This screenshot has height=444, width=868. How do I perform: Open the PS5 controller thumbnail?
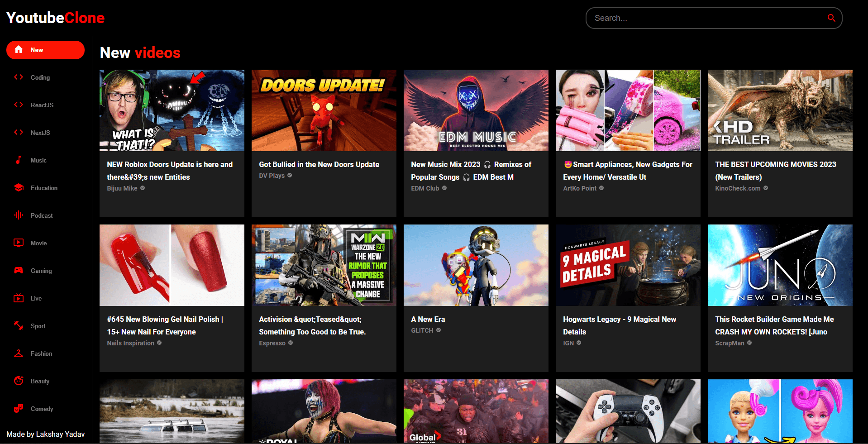pos(628,411)
